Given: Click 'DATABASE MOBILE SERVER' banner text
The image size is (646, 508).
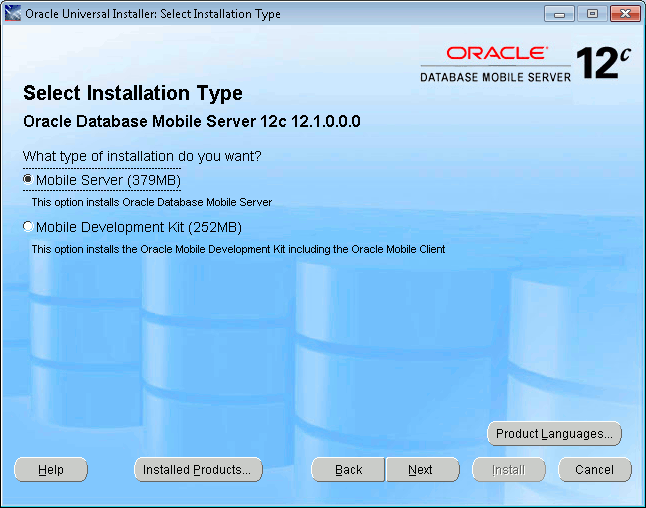Looking at the screenshot, I should 496,77.
